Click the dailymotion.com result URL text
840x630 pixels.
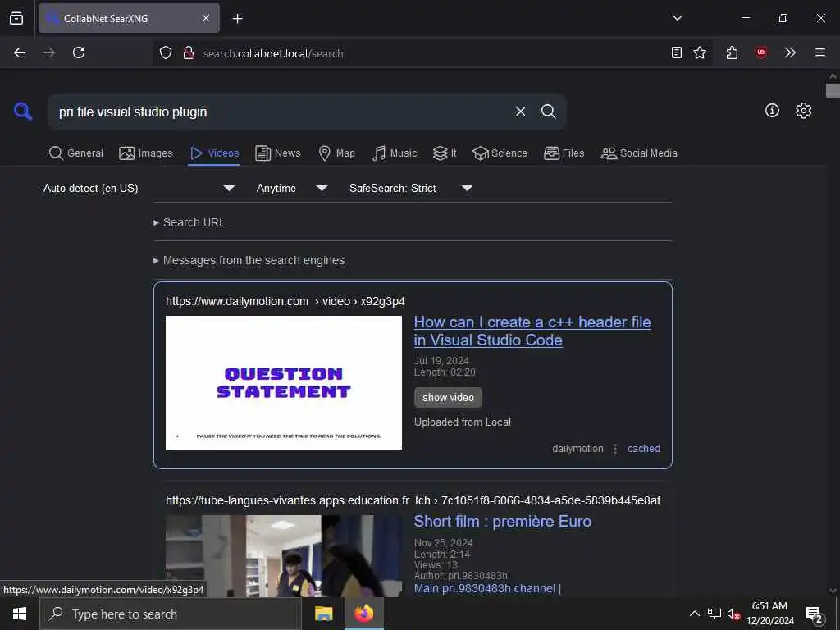click(x=285, y=301)
